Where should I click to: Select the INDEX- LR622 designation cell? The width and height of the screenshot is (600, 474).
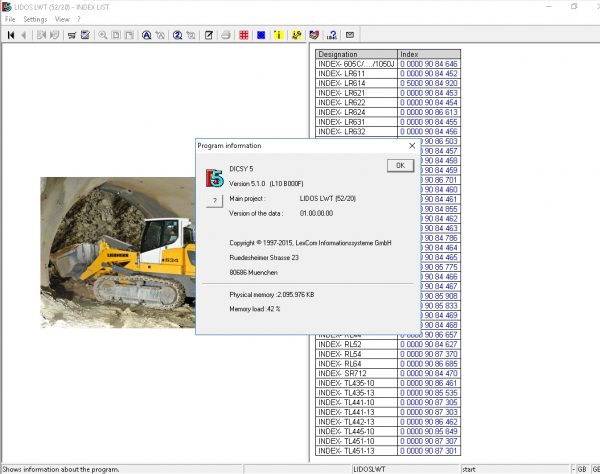click(357, 103)
